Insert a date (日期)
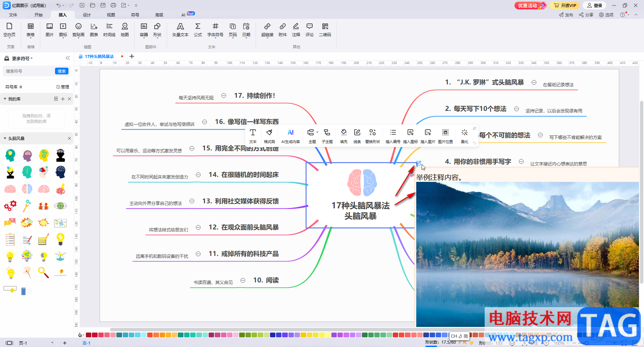The image size is (644, 347). tap(246, 29)
